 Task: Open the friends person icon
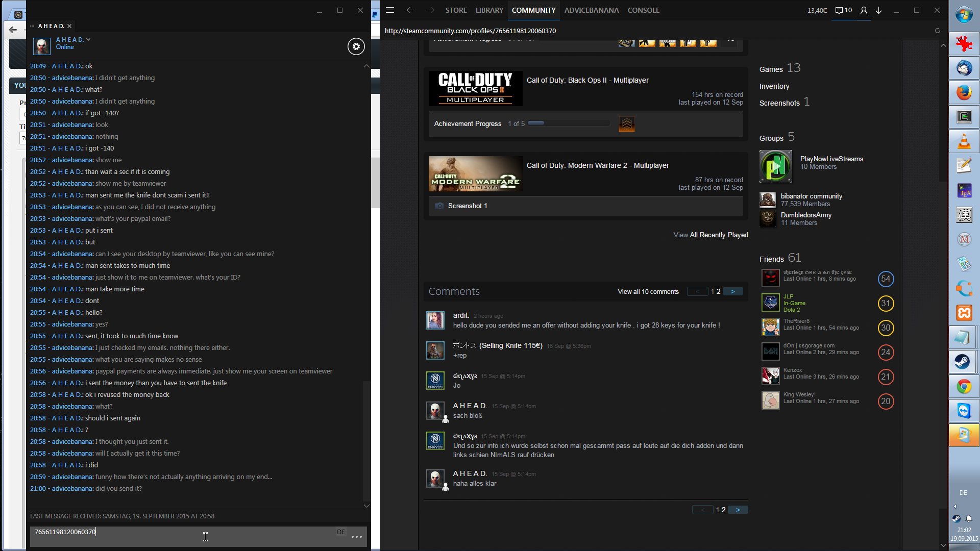864,10
